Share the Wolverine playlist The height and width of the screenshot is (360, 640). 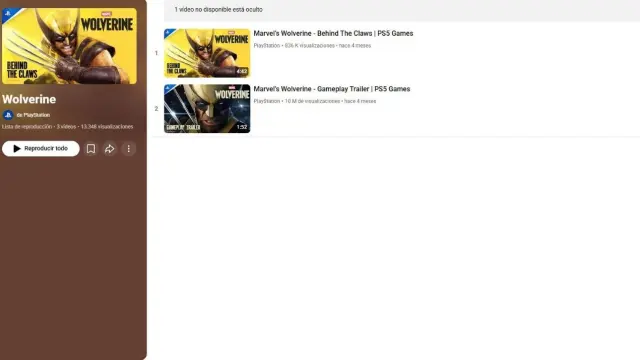click(109, 149)
